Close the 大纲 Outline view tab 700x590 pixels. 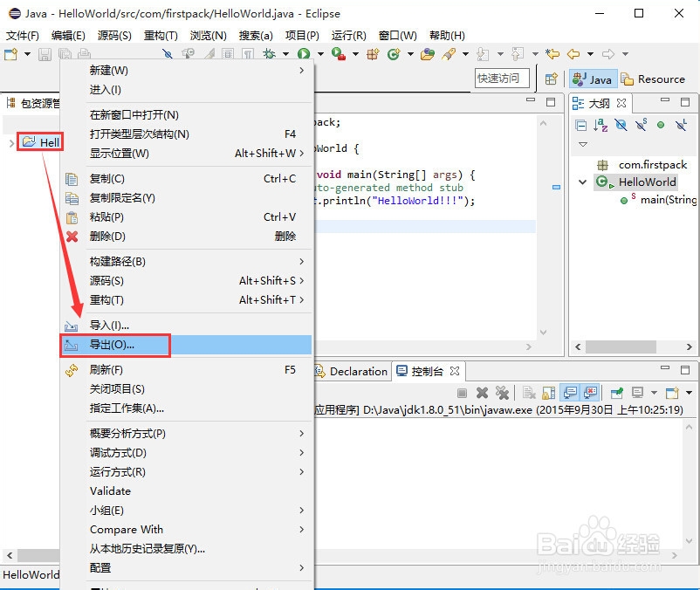pos(621,103)
